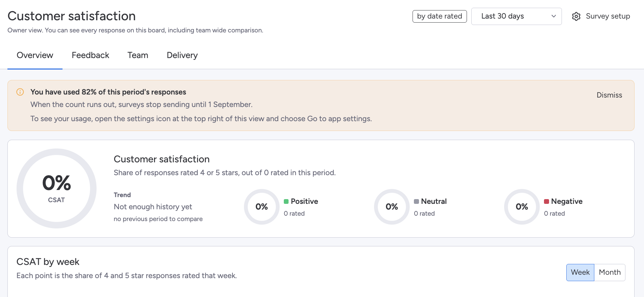Click the 'Customer satisfaction' page title
The image size is (644, 297).
[72, 16]
